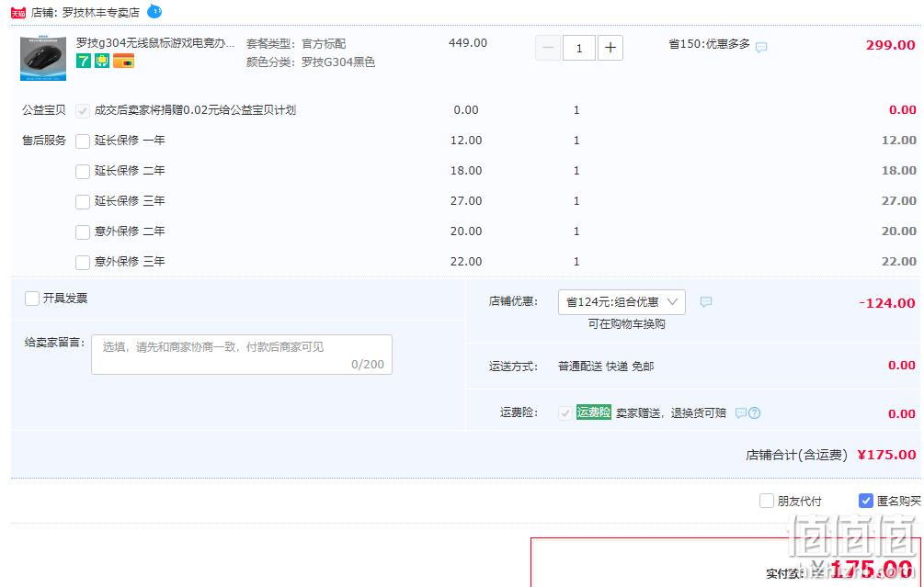This screenshot has height=587, width=924.
Task: Click the 449.00 original price
Action: coord(468,43)
